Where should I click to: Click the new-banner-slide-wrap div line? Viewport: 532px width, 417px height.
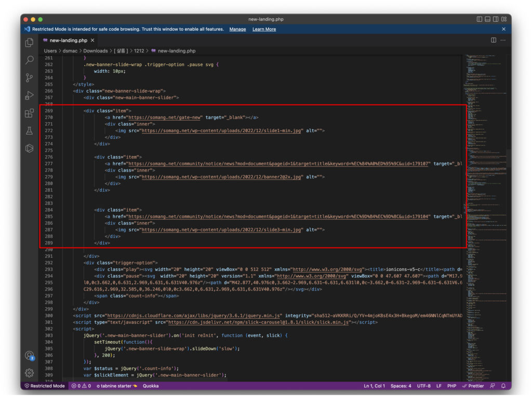119,91
